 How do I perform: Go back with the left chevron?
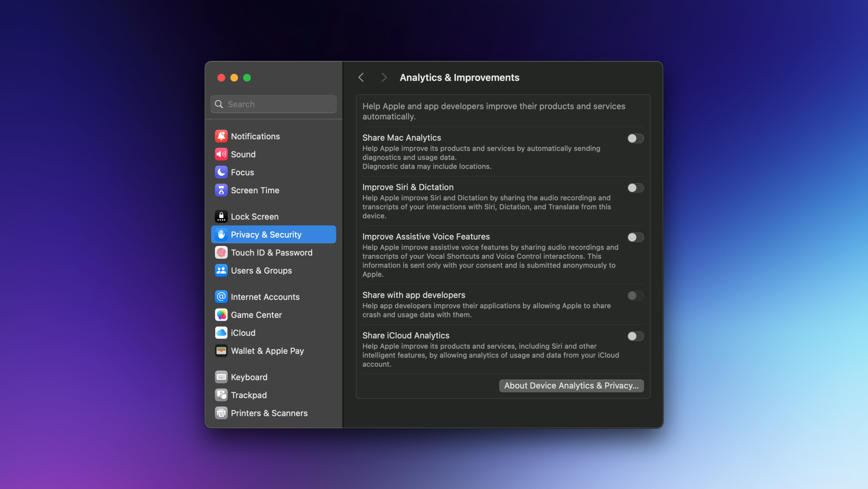[361, 77]
